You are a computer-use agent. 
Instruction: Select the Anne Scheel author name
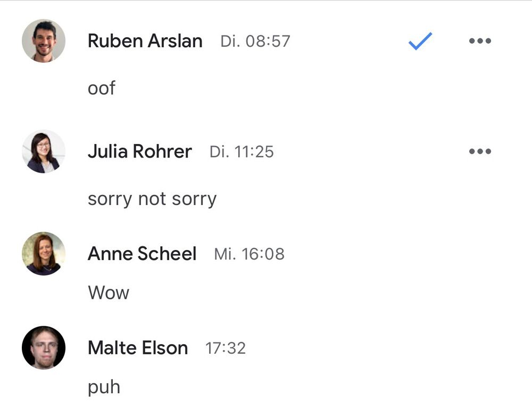pyautogui.click(x=142, y=254)
